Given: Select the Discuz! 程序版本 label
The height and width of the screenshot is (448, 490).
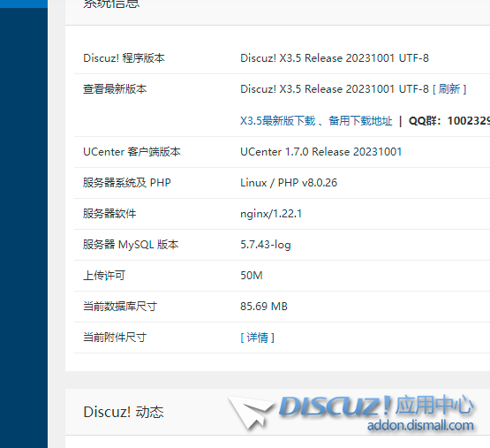Looking at the screenshot, I should (124, 58).
